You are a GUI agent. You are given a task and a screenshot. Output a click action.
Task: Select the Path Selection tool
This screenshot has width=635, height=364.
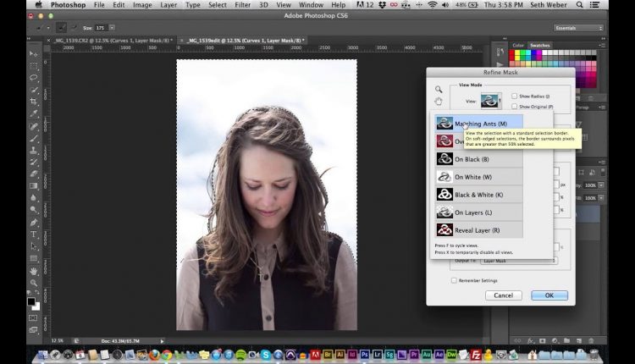tap(33, 246)
